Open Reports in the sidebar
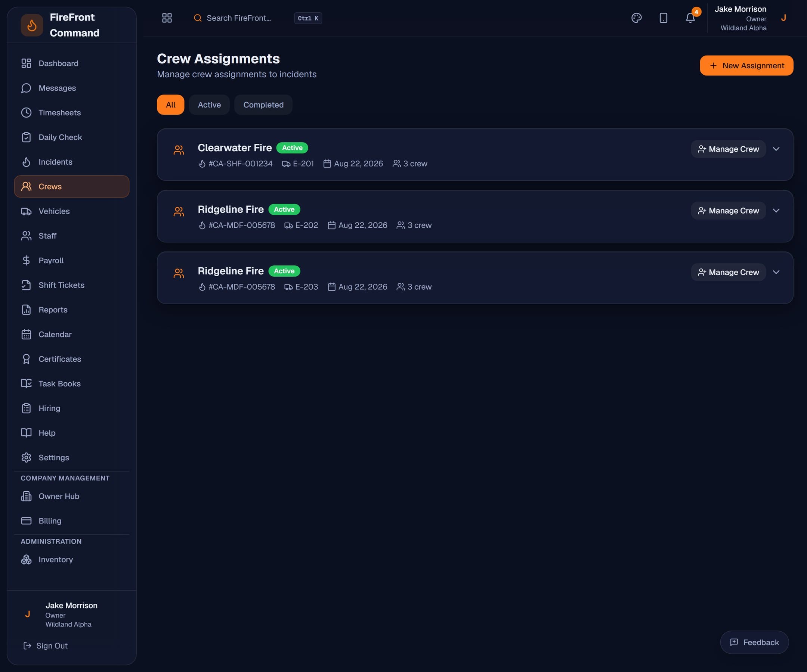This screenshot has width=807, height=672. coord(71,309)
